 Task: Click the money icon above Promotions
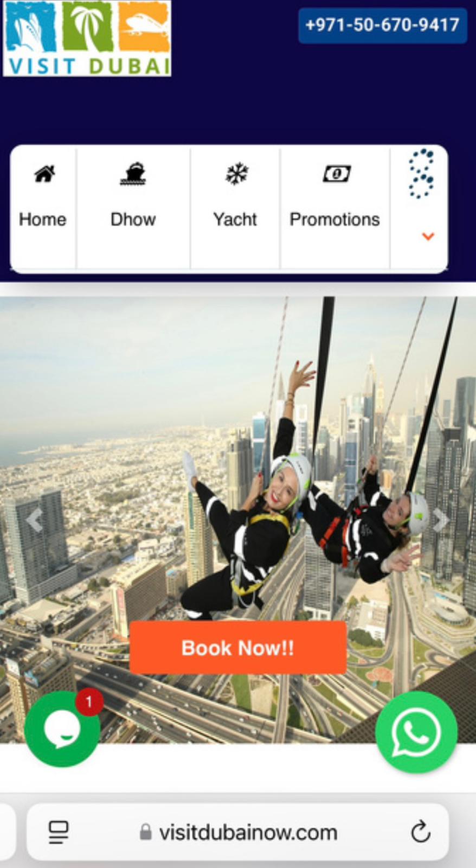(x=337, y=174)
